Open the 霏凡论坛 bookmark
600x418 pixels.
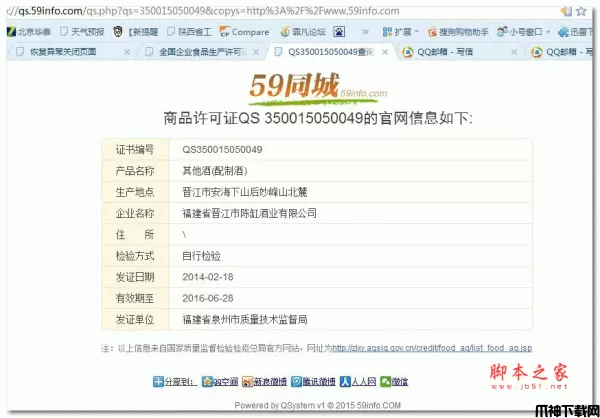(303, 32)
